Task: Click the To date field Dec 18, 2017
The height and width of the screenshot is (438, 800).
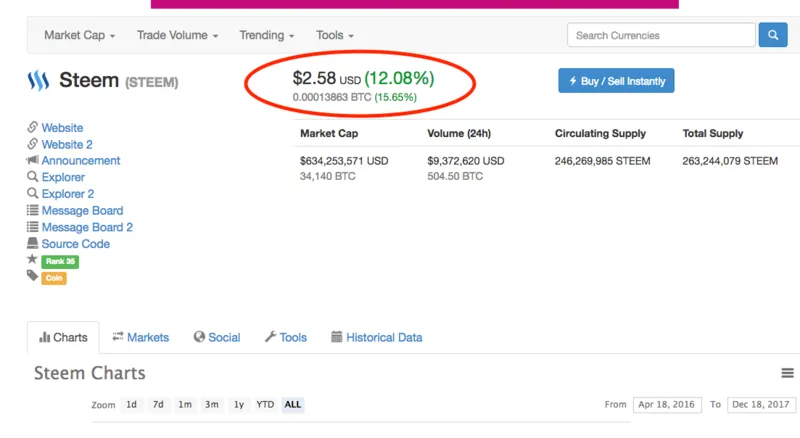Action: point(761,405)
